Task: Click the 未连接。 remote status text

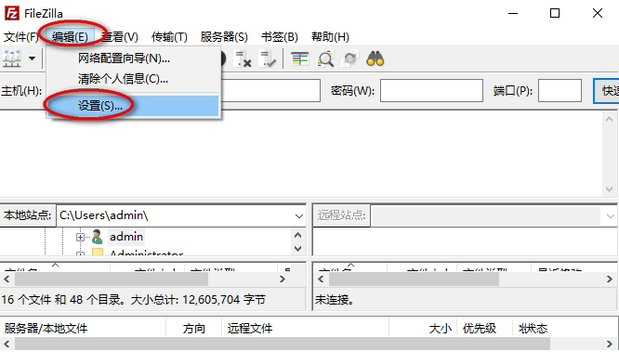Action: (x=334, y=300)
